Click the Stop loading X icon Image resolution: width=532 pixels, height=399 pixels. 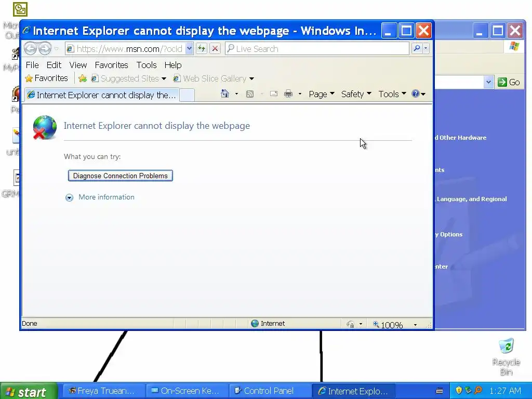[215, 49]
